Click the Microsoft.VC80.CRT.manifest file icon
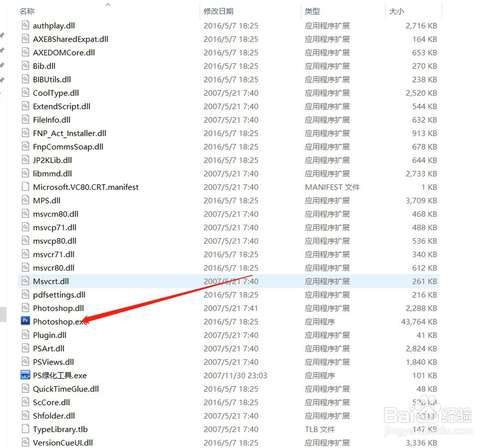 (25, 186)
